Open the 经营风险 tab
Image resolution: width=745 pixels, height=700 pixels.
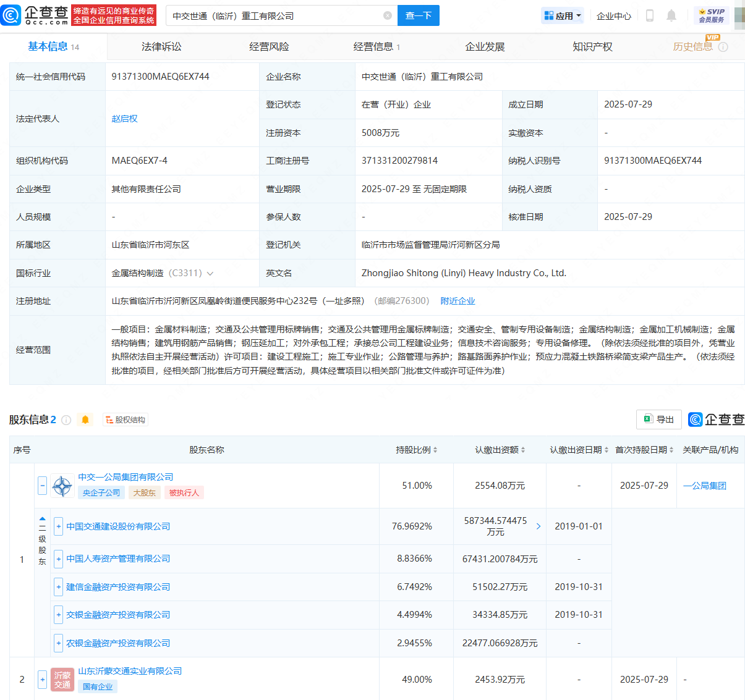(x=269, y=47)
